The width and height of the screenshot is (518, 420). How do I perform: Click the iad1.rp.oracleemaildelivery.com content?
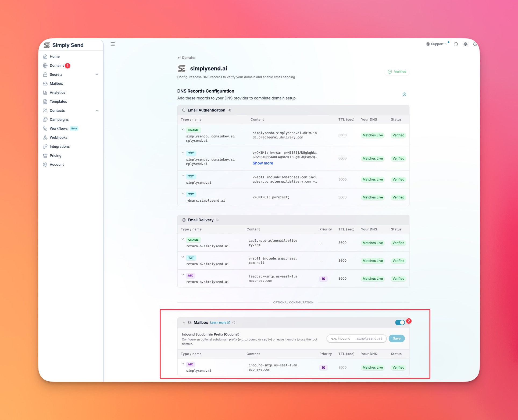(273, 243)
